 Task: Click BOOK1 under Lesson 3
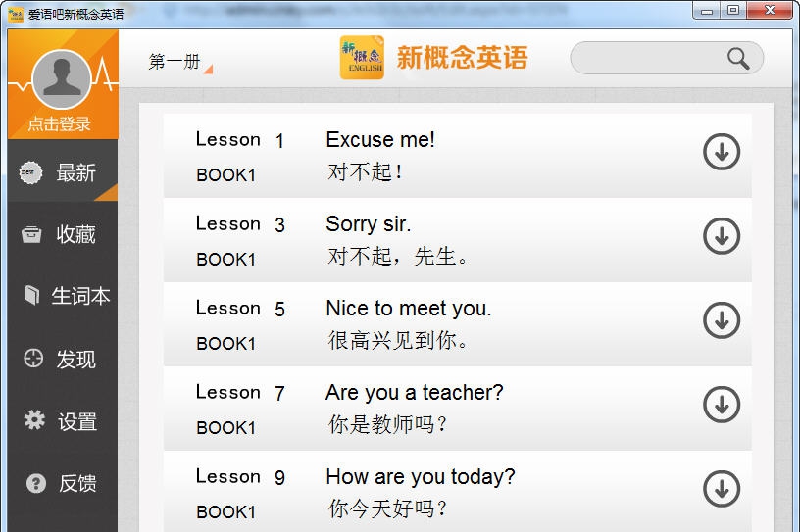pyautogui.click(x=225, y=259)
